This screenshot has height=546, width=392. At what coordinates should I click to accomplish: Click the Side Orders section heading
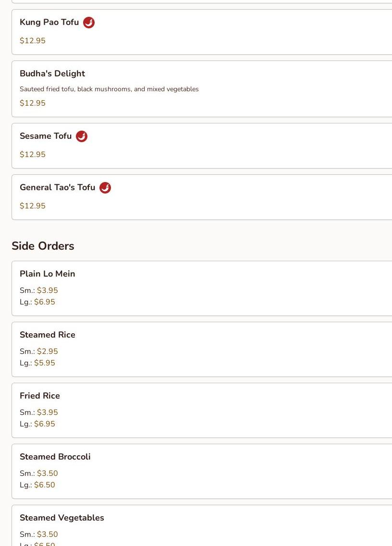(x=43, y=246)
